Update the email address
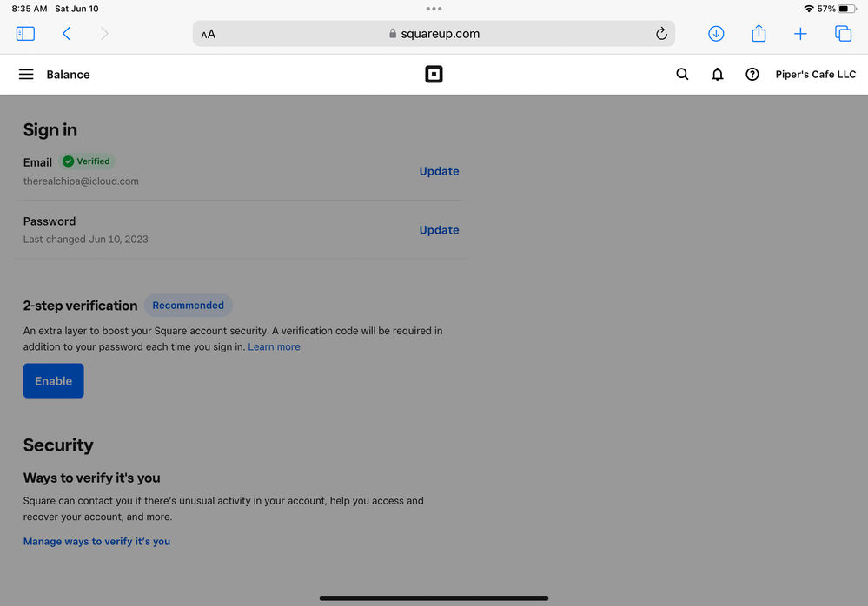 (x=439, y=171)
